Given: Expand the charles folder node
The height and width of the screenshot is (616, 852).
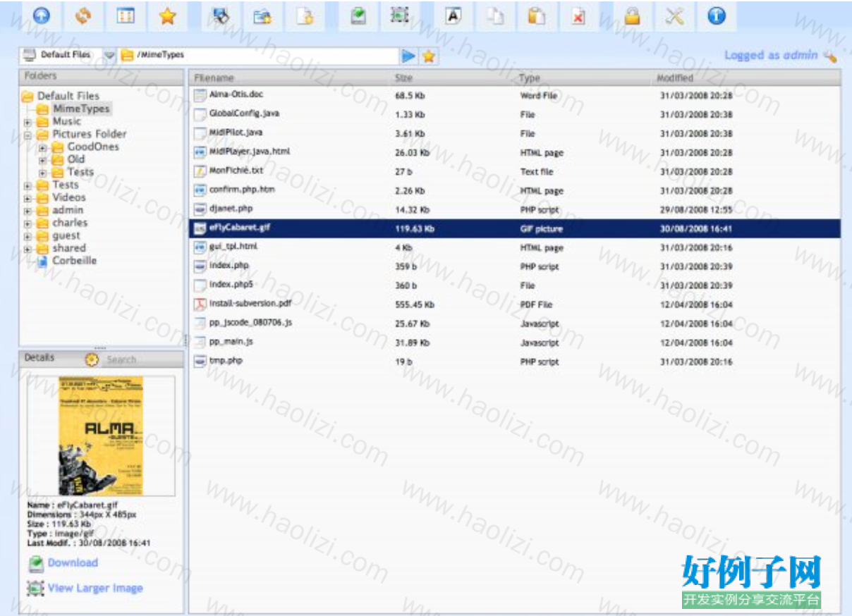Looking at the screenshot, I should 28,223.
